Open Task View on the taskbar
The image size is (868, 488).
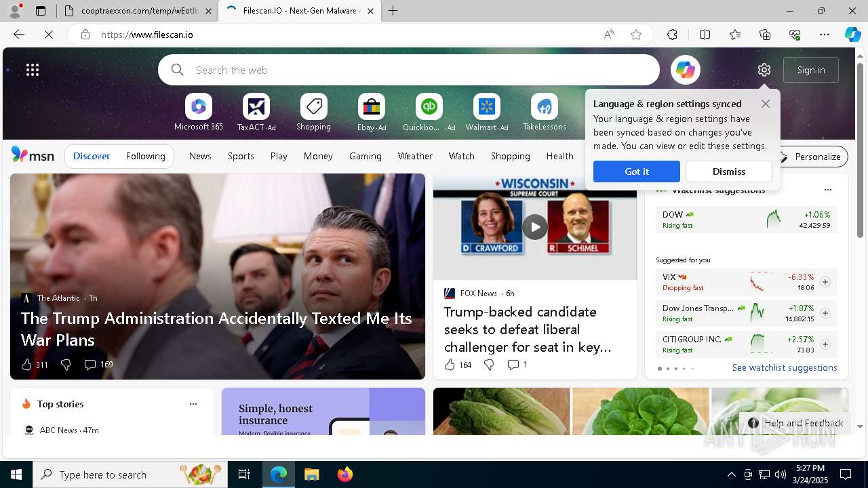click(244, 474)
